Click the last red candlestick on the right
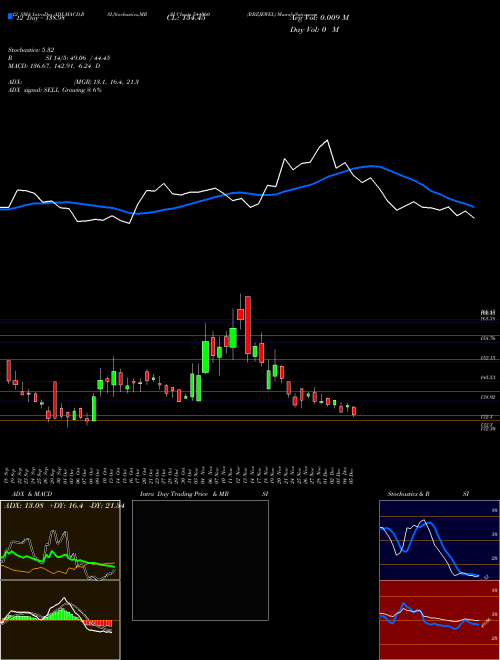 pyautogui.click(x=354, y=411)
